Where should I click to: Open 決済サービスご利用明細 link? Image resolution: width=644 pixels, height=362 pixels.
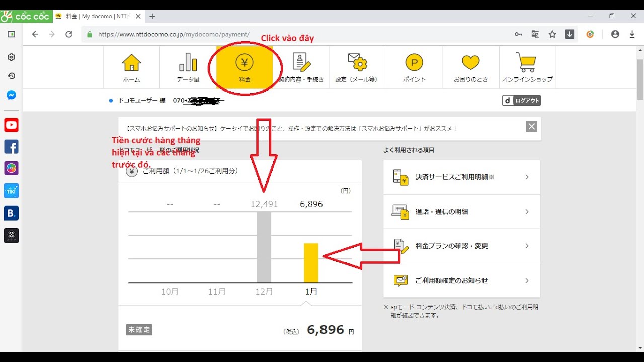(461, 177)
